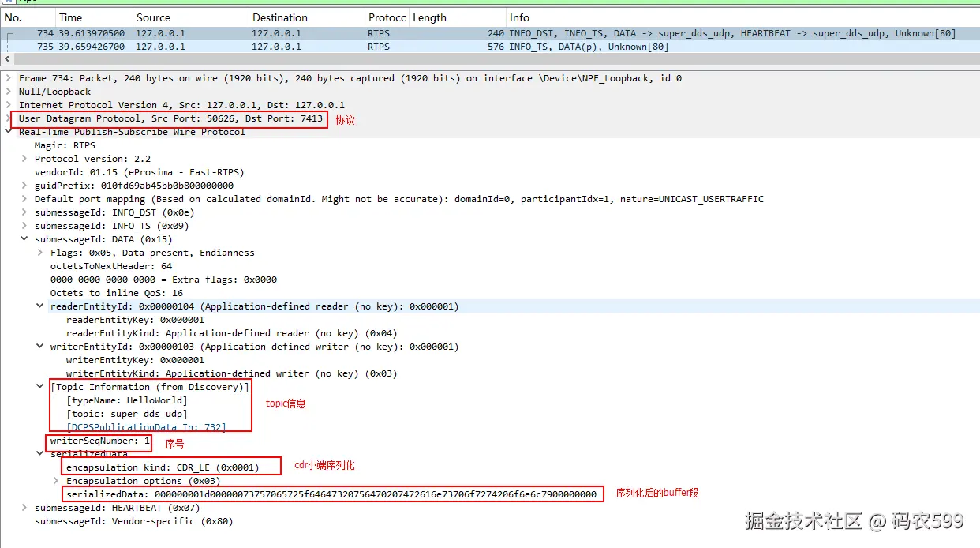Sort packets by the Time column header
The height and width of the screenshot is (548, 980).
(93, 17)
